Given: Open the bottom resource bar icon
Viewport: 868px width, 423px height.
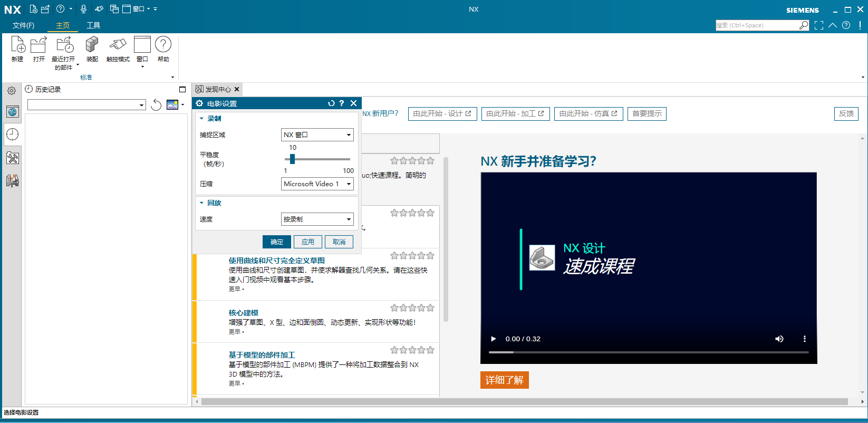Looking at the screenshot, I should 13,181.
